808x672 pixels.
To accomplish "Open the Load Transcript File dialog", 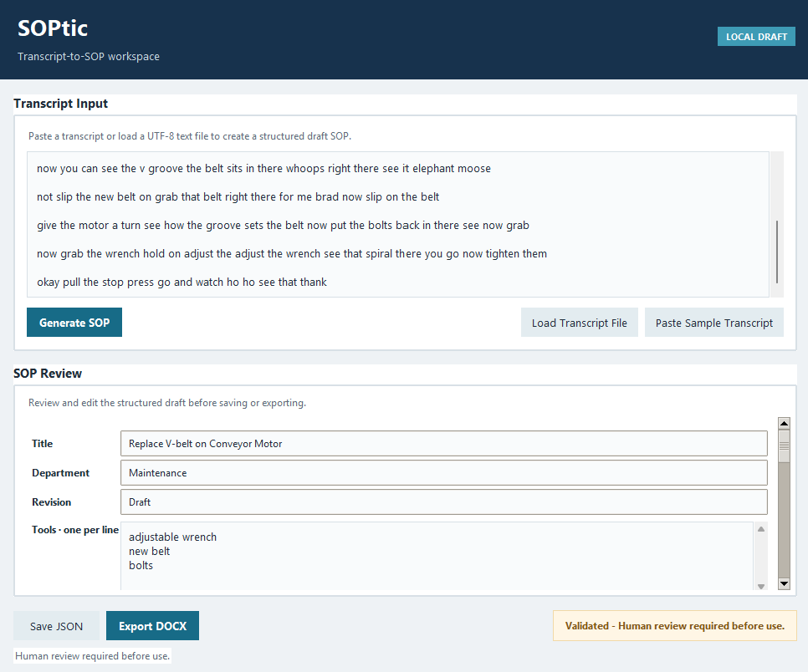I will [579, 323].
